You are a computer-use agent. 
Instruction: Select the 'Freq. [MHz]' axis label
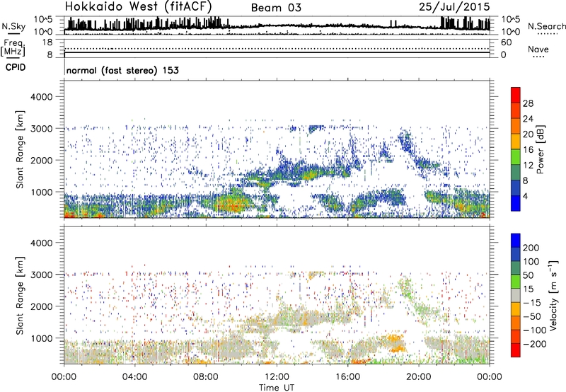(13, 48)
